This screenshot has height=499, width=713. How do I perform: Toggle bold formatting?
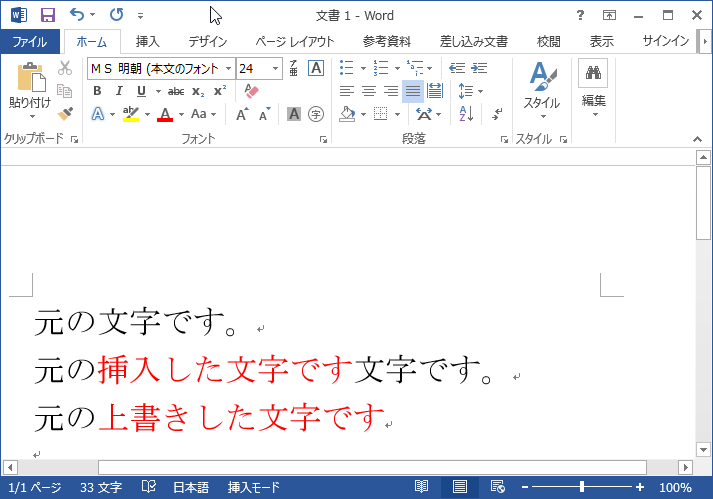[x=97, y=91]
